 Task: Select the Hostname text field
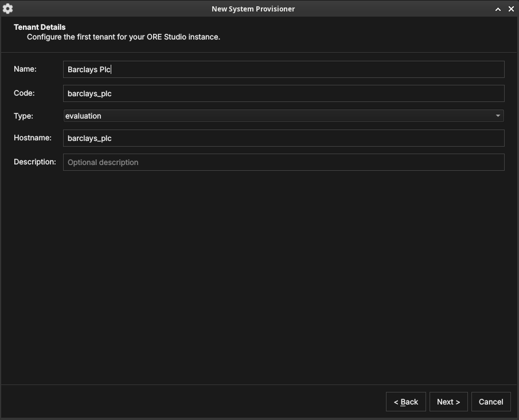[x=284, y=138]
